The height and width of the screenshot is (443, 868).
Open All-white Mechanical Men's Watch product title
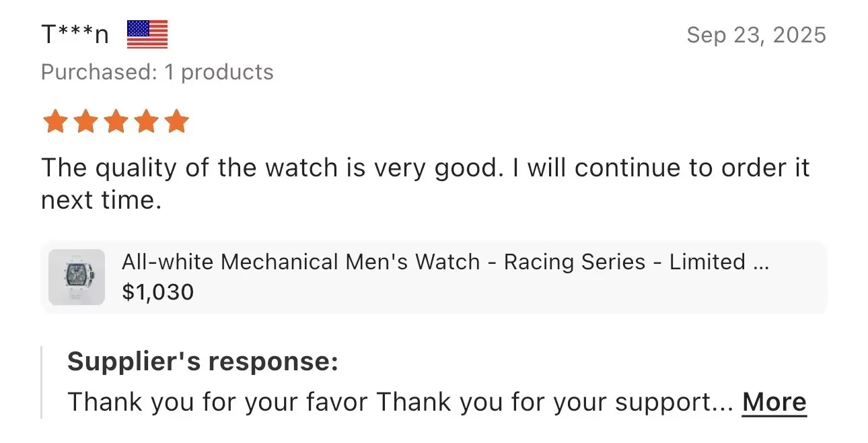click(x=445, y=262)
